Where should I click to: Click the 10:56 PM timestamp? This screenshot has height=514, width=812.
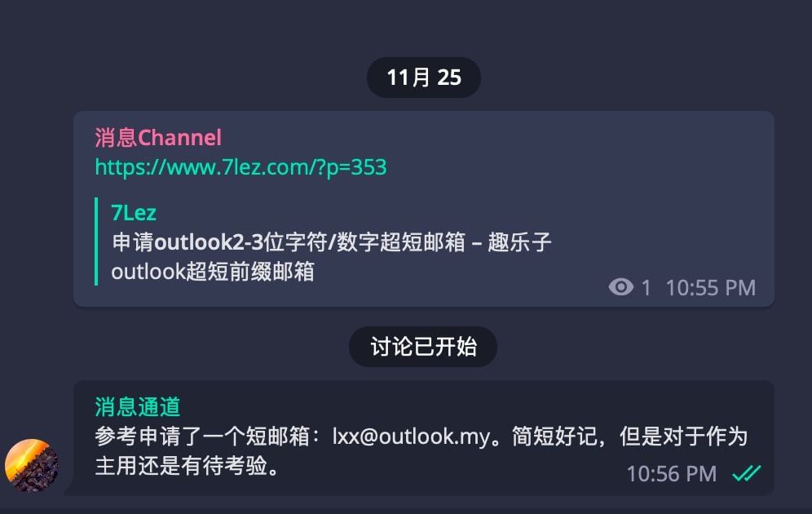672,473
